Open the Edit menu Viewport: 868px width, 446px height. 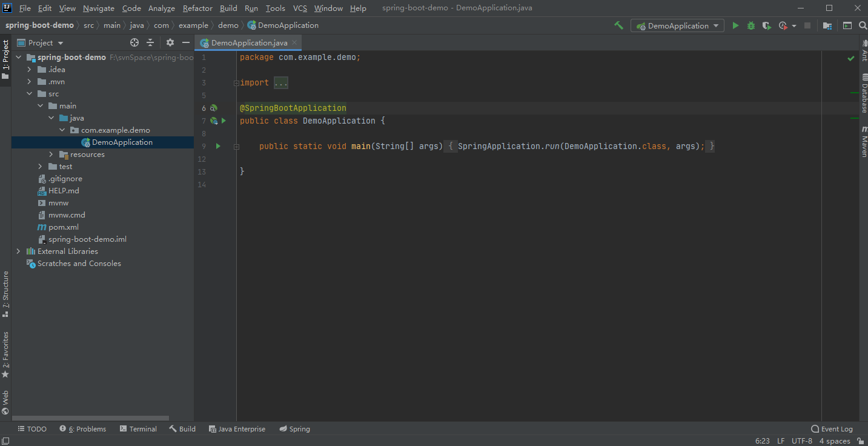[x=45, y=8]
